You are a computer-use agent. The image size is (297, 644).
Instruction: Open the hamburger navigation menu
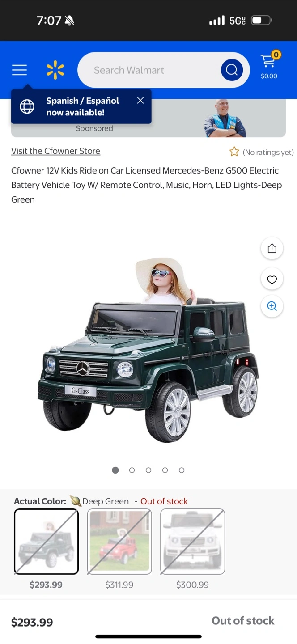tap(19, 70)
